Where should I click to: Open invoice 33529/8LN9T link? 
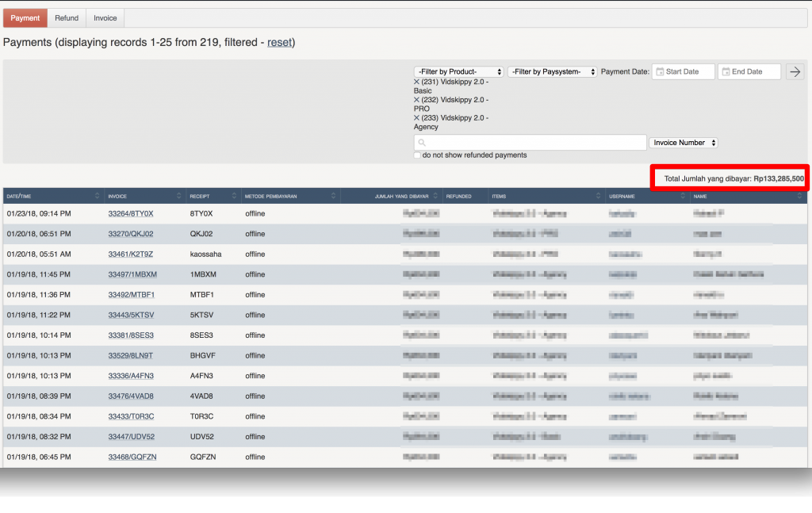(131, 356)
